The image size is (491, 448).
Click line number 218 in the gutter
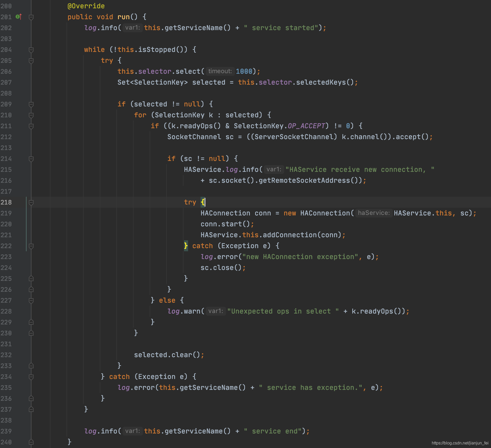[x=6, y=202]
